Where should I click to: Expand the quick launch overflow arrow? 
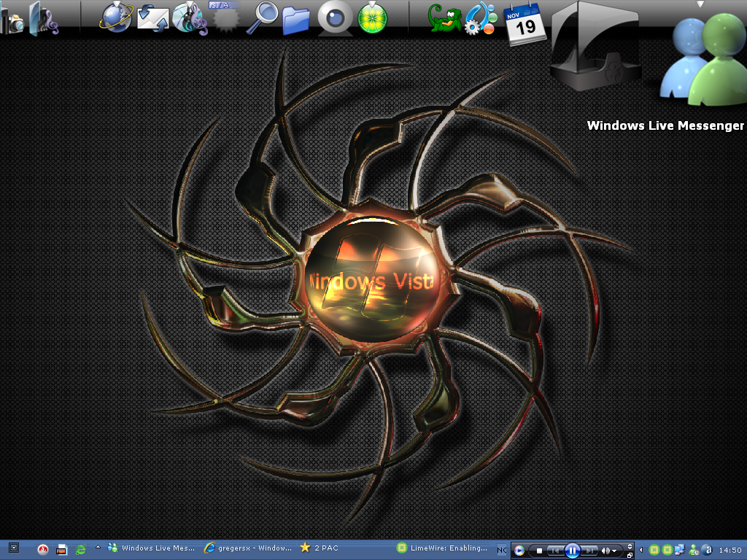click(x=98, y=547)
